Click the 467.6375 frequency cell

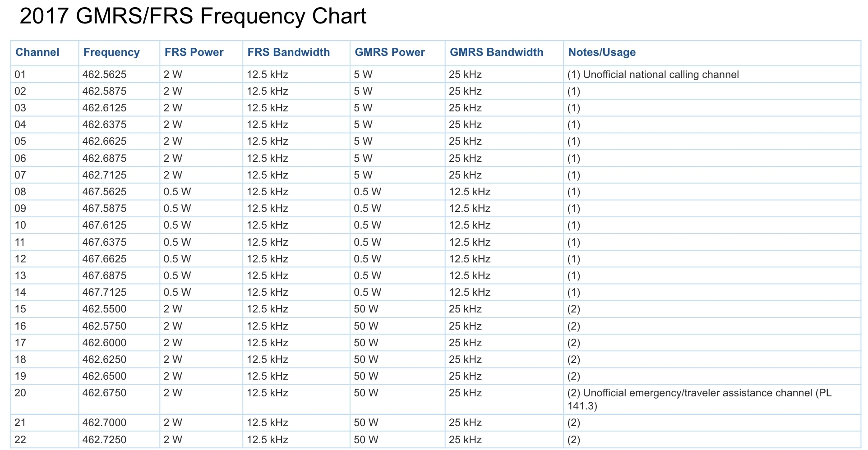[104, 242]
